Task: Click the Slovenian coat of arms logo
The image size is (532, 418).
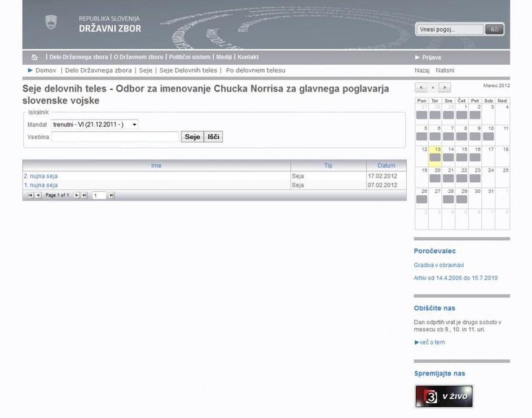Action: tap(51, 23)
